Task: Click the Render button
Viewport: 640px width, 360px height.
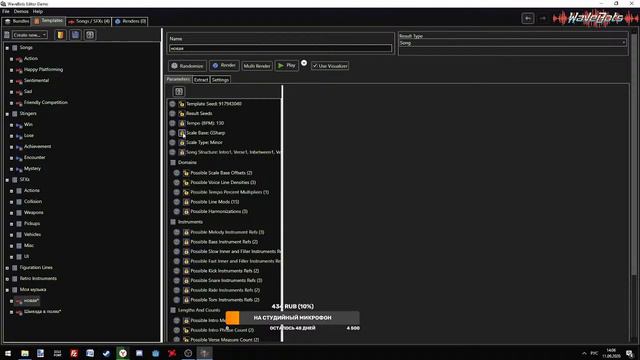Action: point(224,65)
